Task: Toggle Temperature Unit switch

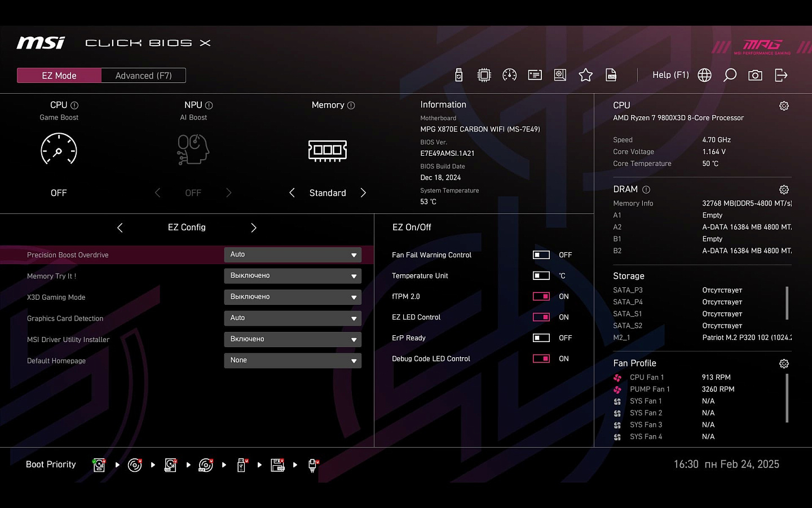Action: [x=541, y=275]
